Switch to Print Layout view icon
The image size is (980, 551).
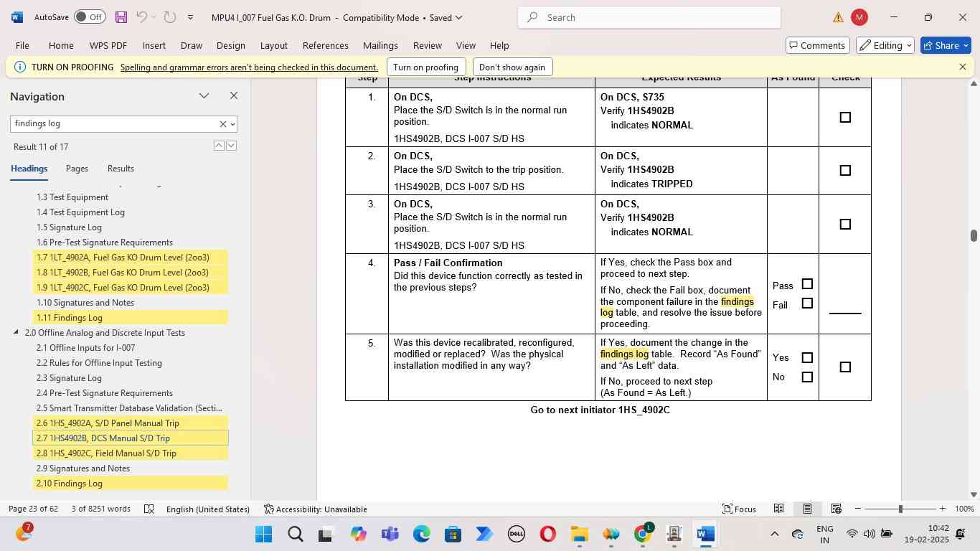coord(807,509)
